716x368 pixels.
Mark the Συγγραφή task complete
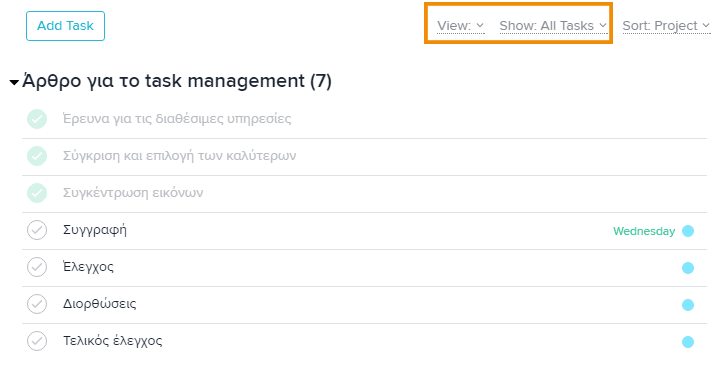(x=37, y=230)
